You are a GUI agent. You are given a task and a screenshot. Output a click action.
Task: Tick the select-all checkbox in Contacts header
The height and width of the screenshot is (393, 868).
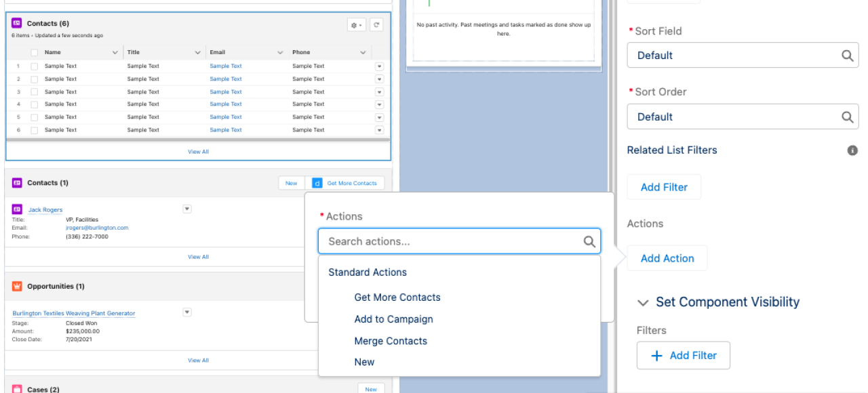point(35,52)
